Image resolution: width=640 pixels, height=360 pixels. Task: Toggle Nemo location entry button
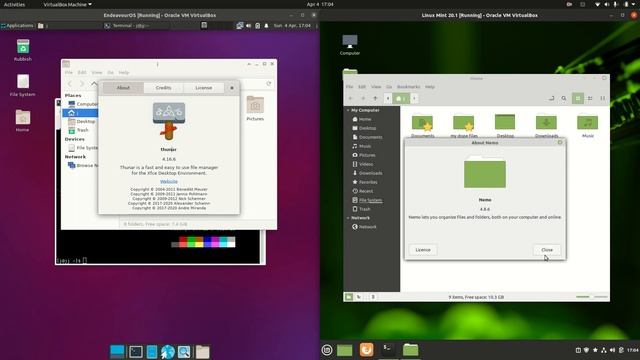(x=551, y=98)
